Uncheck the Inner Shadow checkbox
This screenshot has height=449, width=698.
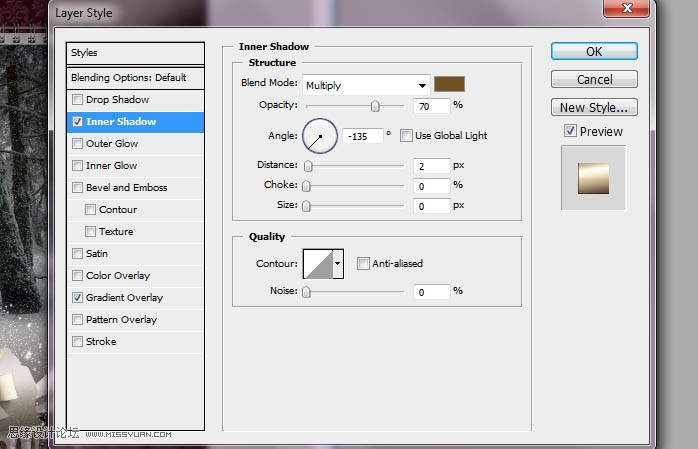point(77,121)
